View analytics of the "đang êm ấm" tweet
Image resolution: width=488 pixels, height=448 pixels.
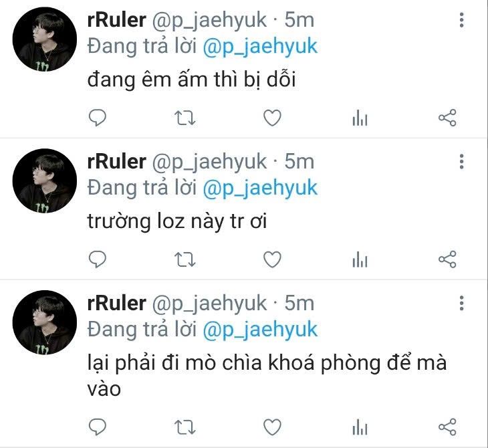[x=360, y=118]
